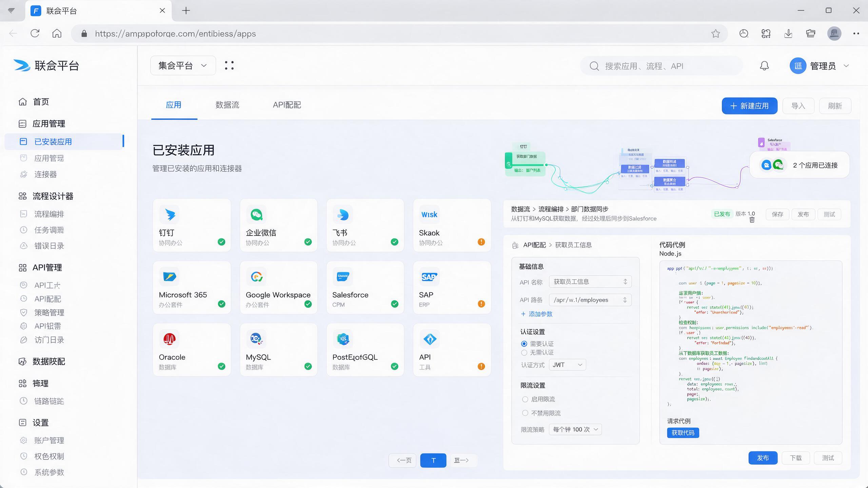Click the orange warning badge on SAP
The image size is (868, 488).
(481, 304)
